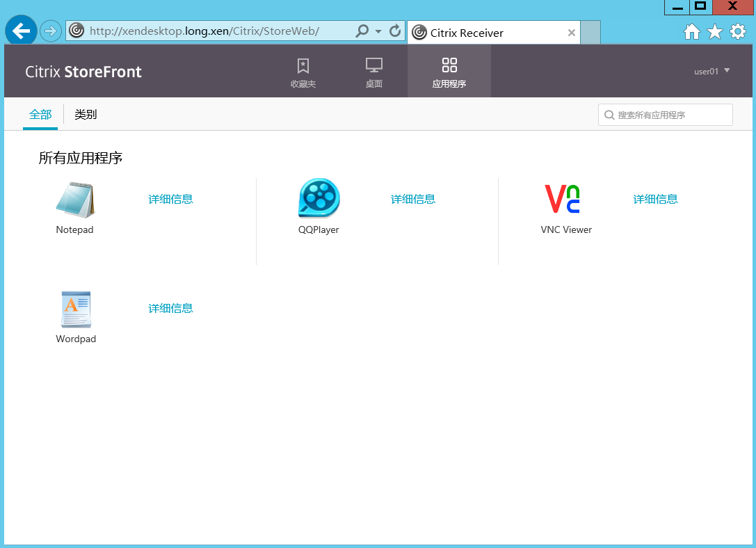Click the Notepad label text
This screenshot has width=756, height=548.
[x=74, y=230]
